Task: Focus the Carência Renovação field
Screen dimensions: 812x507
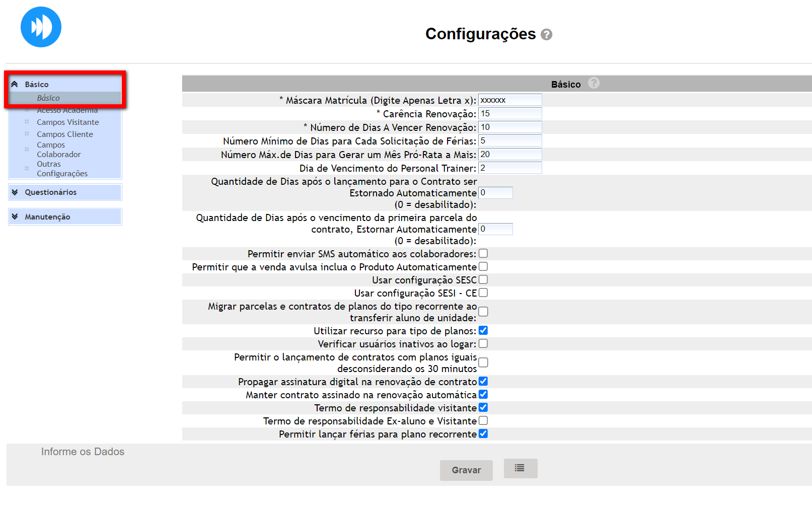Action: (x=509, y=114)
